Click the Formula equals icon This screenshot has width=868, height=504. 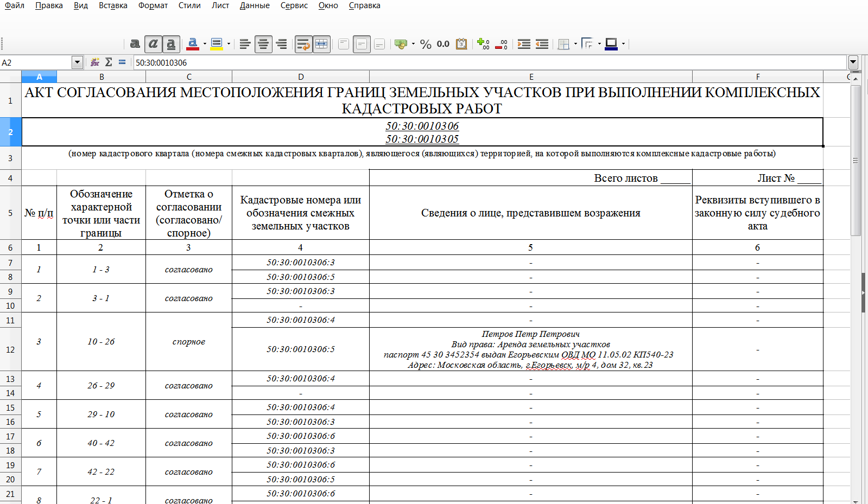click(x=122, y=62)
